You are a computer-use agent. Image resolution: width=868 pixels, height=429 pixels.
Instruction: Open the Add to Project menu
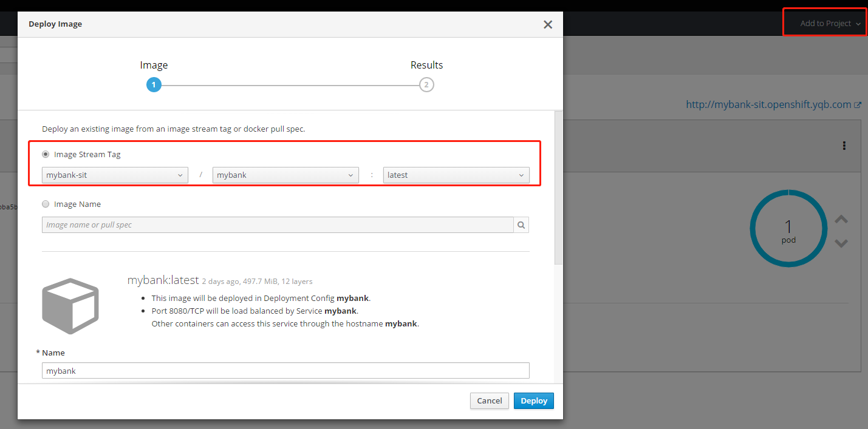[830, 24]
